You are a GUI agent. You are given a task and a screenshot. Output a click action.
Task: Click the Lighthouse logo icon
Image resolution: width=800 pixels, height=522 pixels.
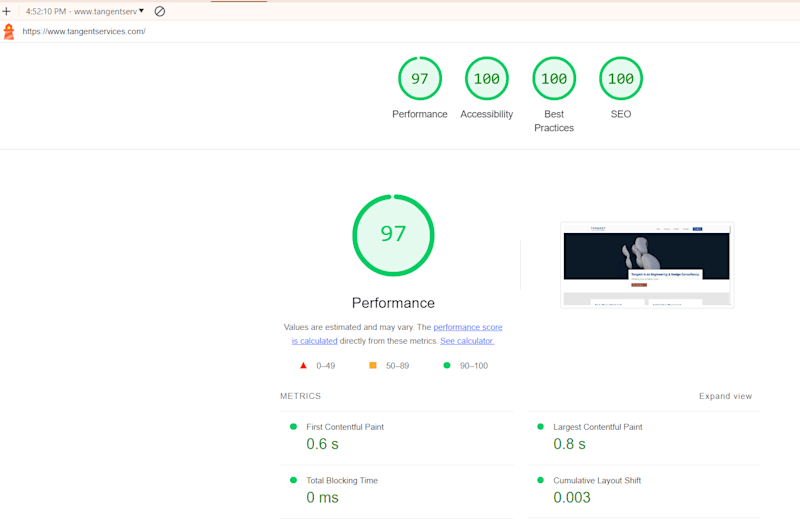[9, 32]
